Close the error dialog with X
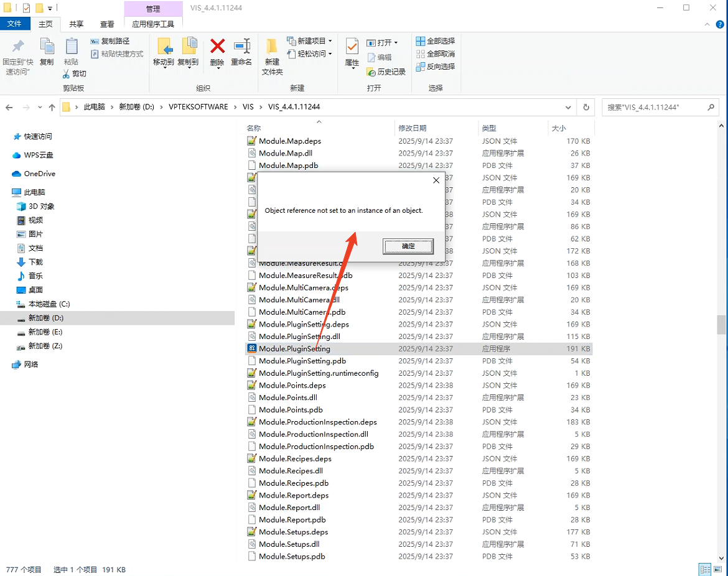Viewport: 728px width, 576px height. [x=436, y=180]
